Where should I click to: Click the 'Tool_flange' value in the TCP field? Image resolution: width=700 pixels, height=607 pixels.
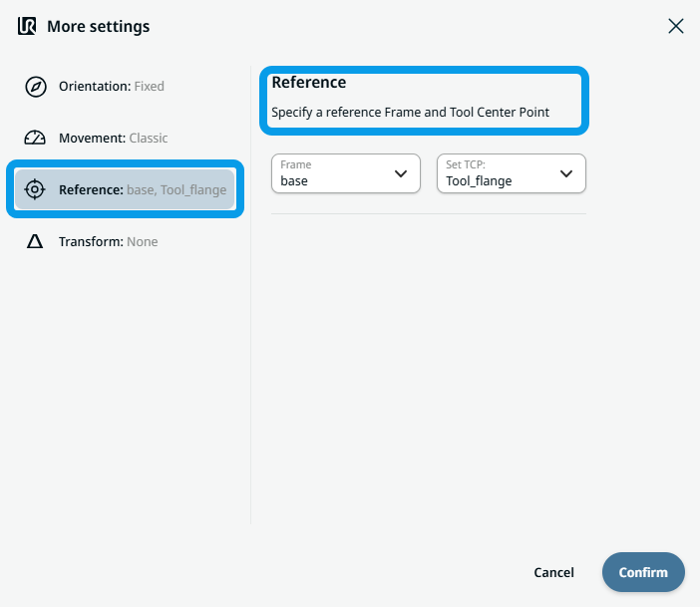[479, 181]
